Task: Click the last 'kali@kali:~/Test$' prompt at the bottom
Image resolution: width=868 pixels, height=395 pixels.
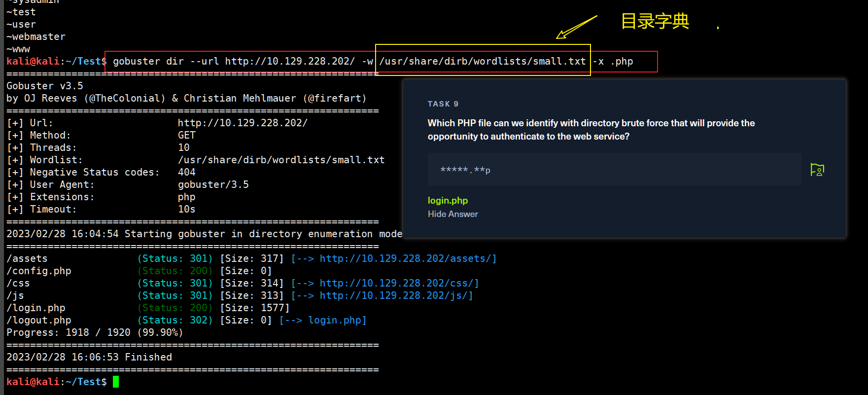Action: pyautogui.click(x=57, y=382)
